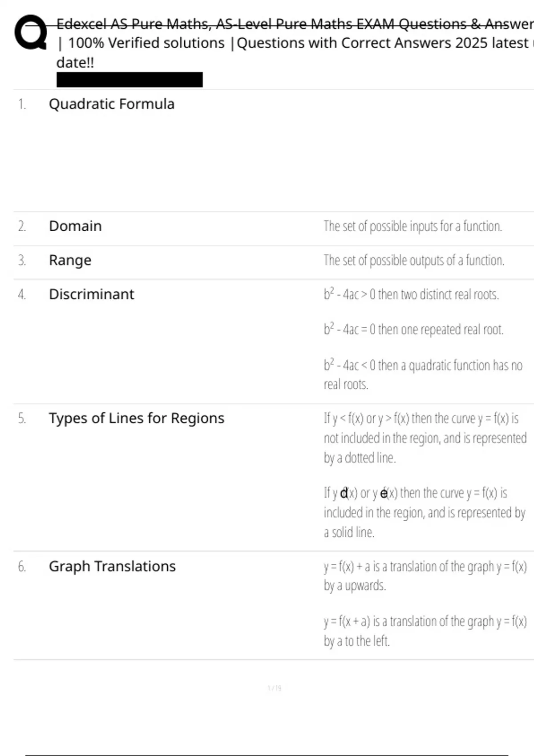The image size is (534, 756).
Task: Click the "one repeated real root" line
Action: (413, 330)
